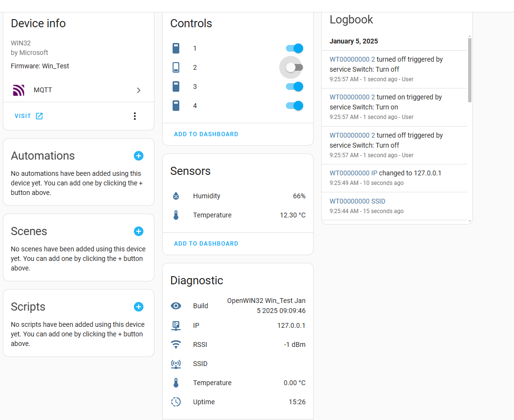Click the RSSI diagnostic label
The height and width of the screenshot is (420, 514).
(200, 345)
